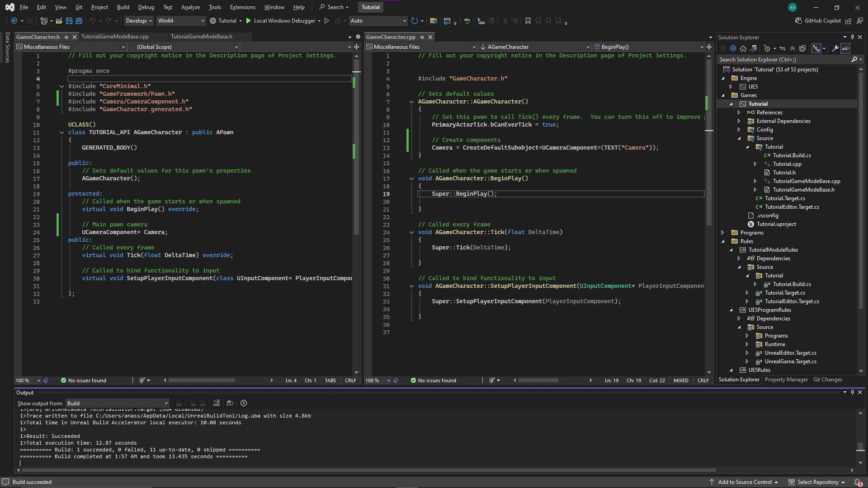Image resolution: width=868 pixels, height=488 pixels.
Task: Click the toolbar refresh circular arrow
Action: tap(414, 21)
